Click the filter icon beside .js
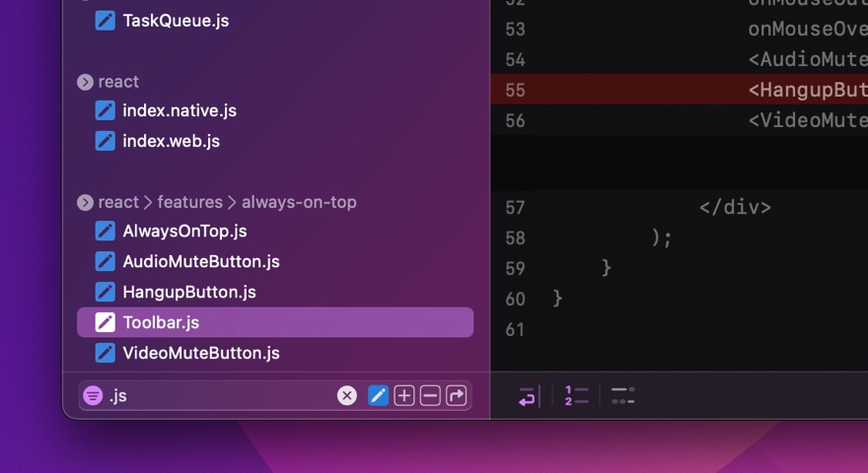This screenshot has height=473, width=868. coord(93,395)
